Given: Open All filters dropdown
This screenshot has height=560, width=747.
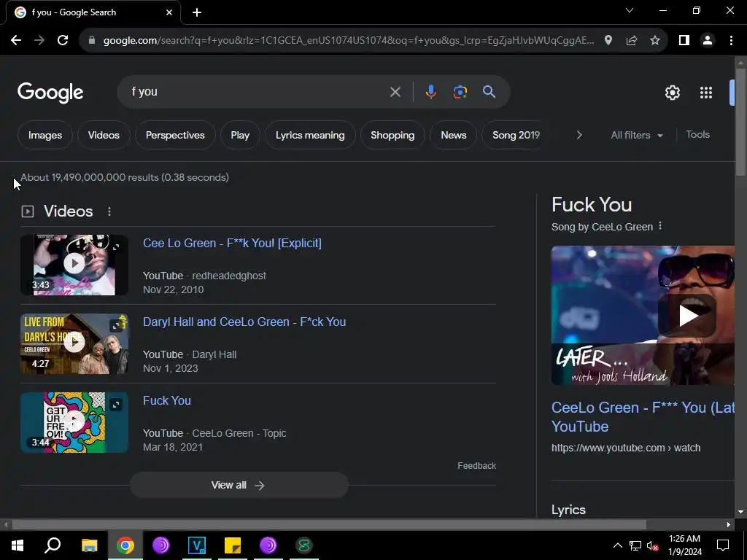Looking at the screenshot, I should click(x=636, y=135).
